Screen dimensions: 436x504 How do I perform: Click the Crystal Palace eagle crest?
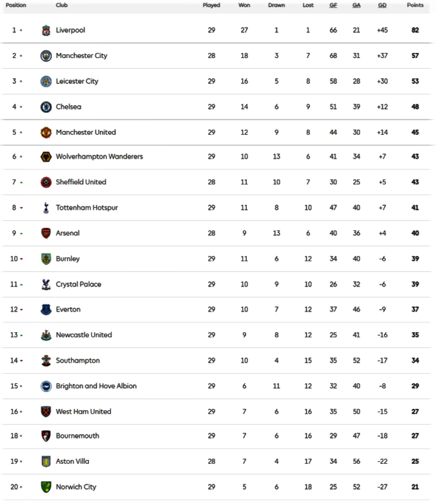(x=46, y=284)
